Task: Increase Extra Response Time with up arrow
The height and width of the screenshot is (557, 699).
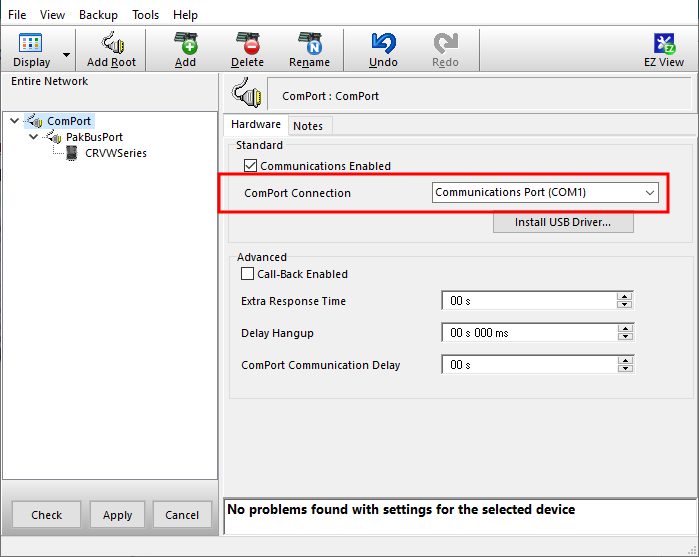Action: 625,297
